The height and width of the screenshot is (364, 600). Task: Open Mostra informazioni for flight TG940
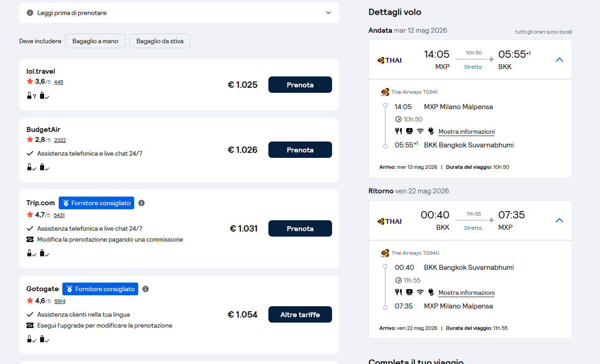point(466,293)
